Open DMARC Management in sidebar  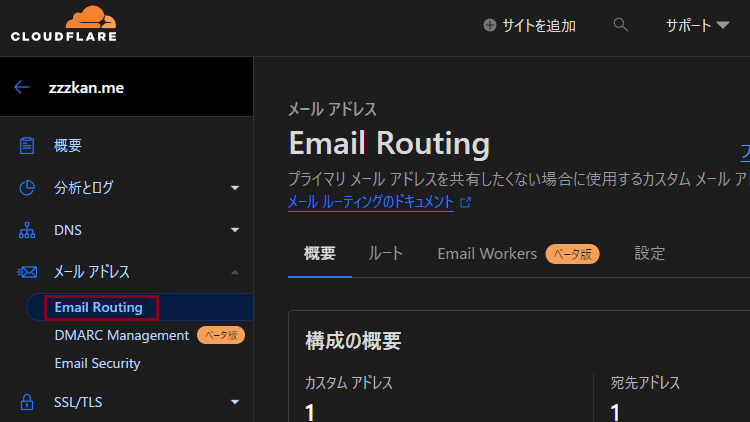(x=121, y=335)
